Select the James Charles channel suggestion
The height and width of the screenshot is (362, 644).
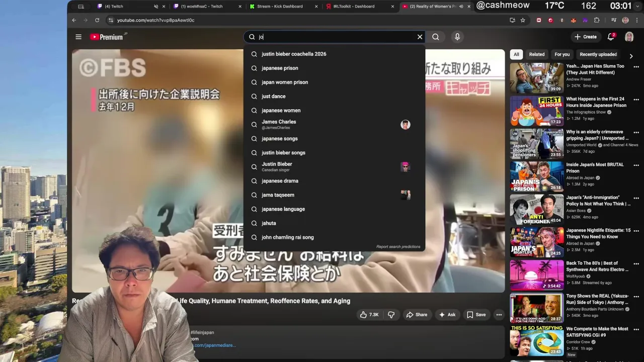(x=335, y=124)
